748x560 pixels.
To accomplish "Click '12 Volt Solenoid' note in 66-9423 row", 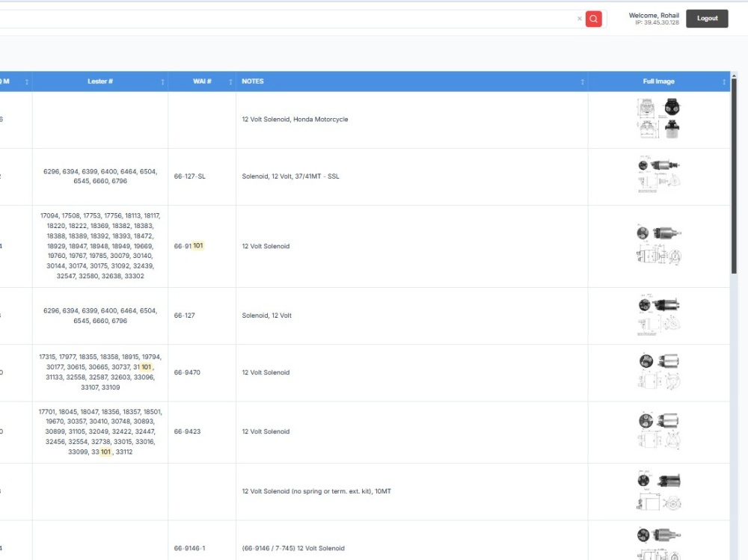I will tap(266, 431).
